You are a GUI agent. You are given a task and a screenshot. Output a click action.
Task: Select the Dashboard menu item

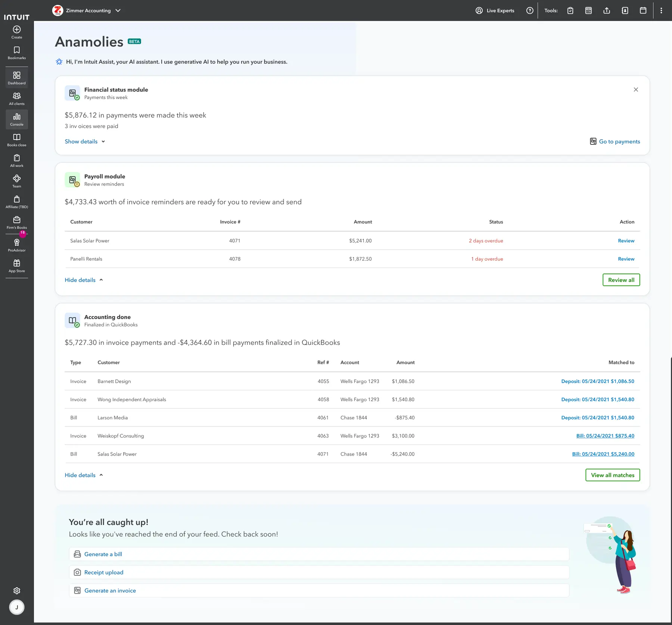tap(17, 78)
